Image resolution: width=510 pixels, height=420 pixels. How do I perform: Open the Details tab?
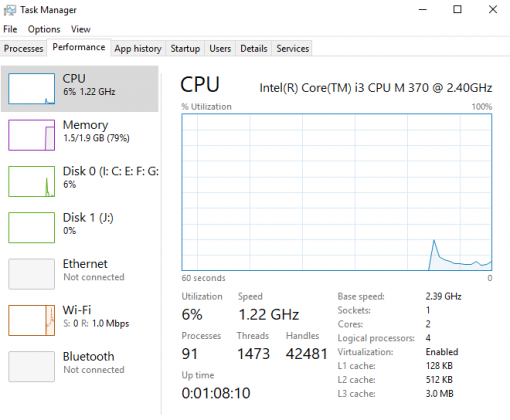(x=254, y=49)
